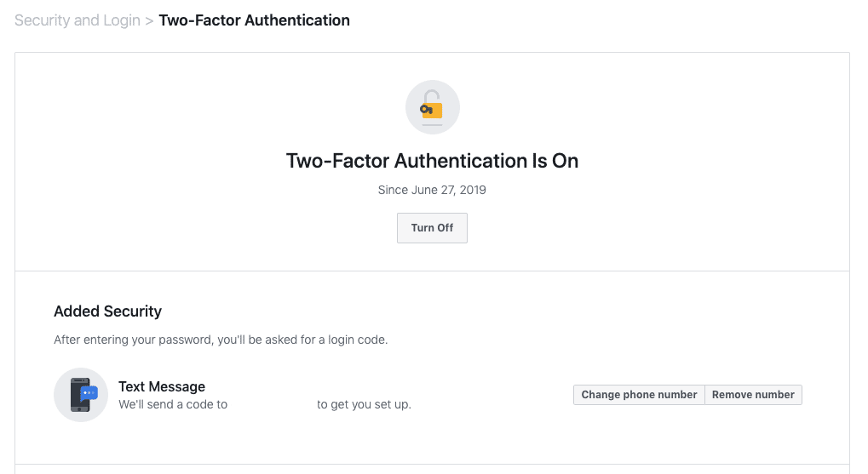Click Two-Factor Authentication breadcrumb title
Image resolution: width=868 pixels, height=474 pixels.
pos(254,20)
